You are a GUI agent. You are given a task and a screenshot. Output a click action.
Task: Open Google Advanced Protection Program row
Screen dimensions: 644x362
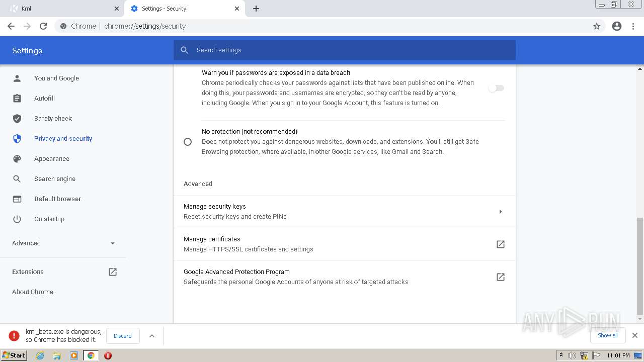(x=345, y=277)
